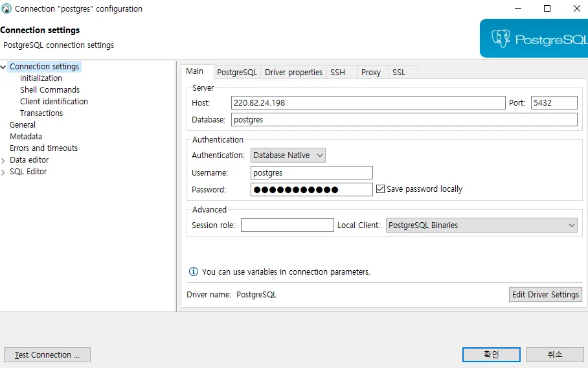This screenshot has height=368, width=588.
Task: Select Metadata in the settings tree
Action: pyautogui.click(x=26, y=137)
